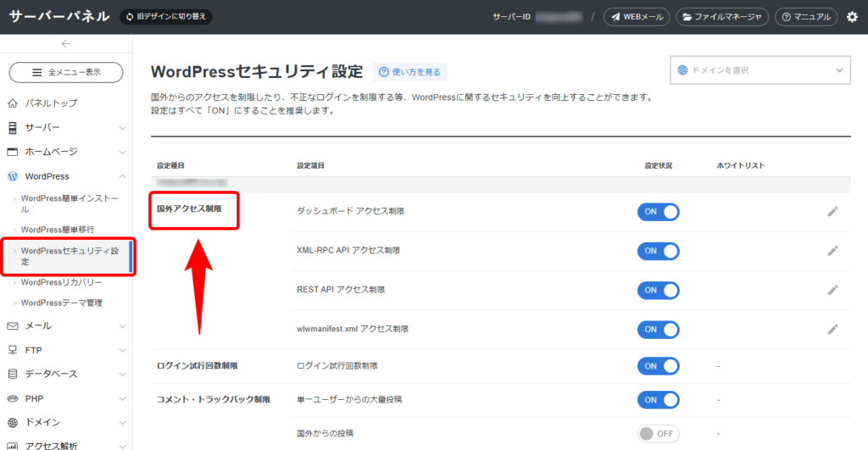Switch to old design via 旧デザインに切り替え
Viewport: 868px width, 450px height.
[x=165, y=17]
